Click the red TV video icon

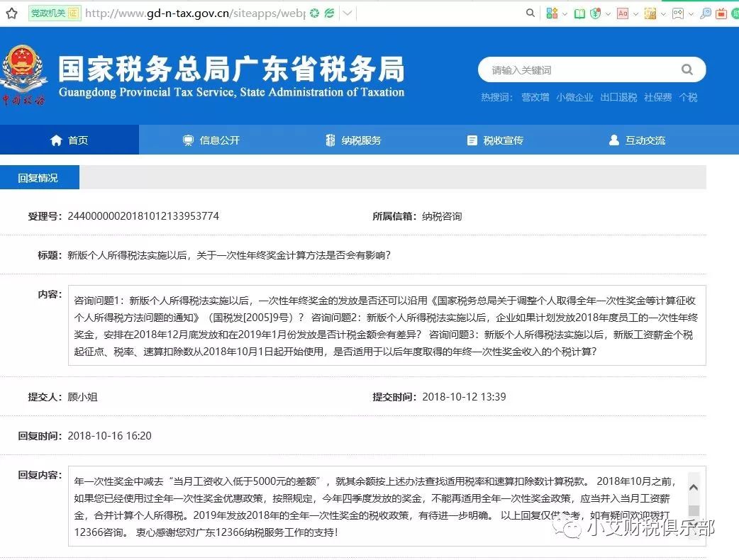(x=721, y=13)
